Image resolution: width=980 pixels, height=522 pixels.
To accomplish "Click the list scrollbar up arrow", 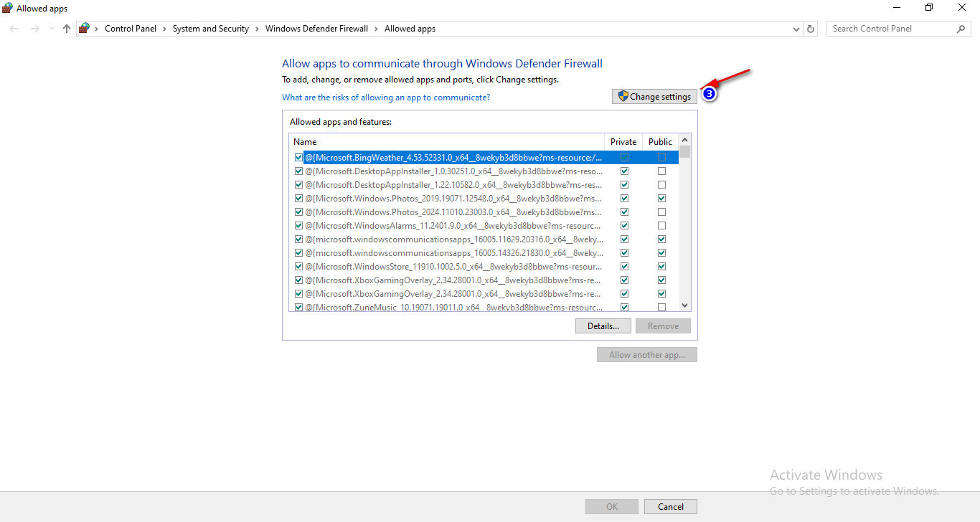I will (x=684, y=141).
